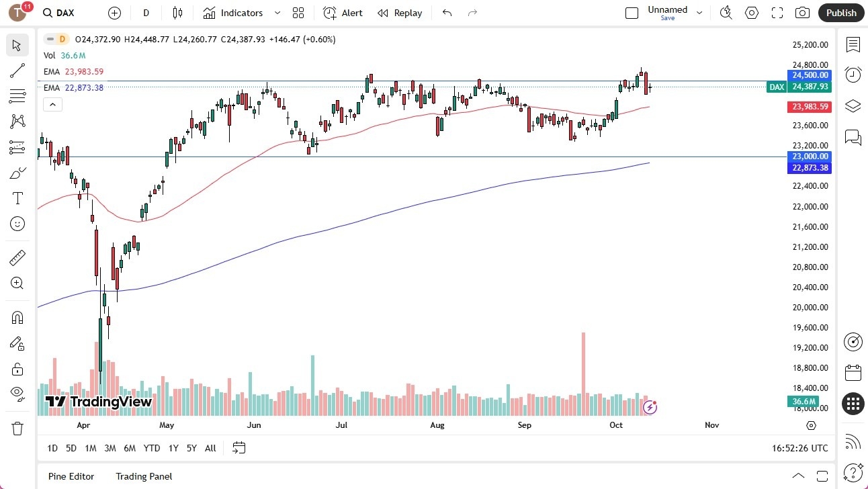The width and height of the screenshot is (868, 489).
Task: Lock all drawings on the chart
Action: [x=17, y=369]
